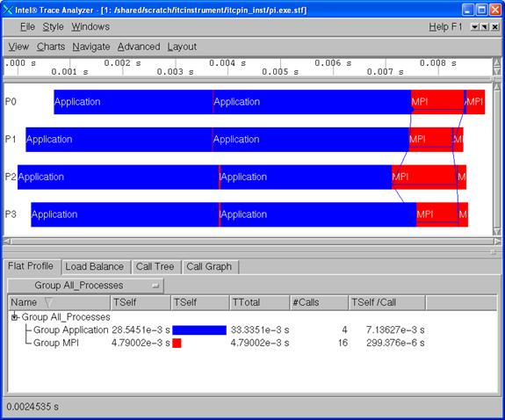Switch to the Flat Profile tab
This screenshot has width=505, height=420.
click(31, 266)
